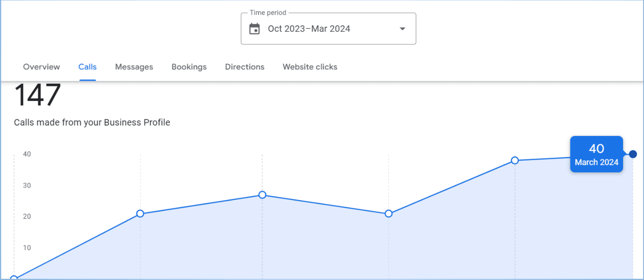Click the 40 y-axis label
The height and width of the screenshot is (280, 644).
(x=27, y=154)
